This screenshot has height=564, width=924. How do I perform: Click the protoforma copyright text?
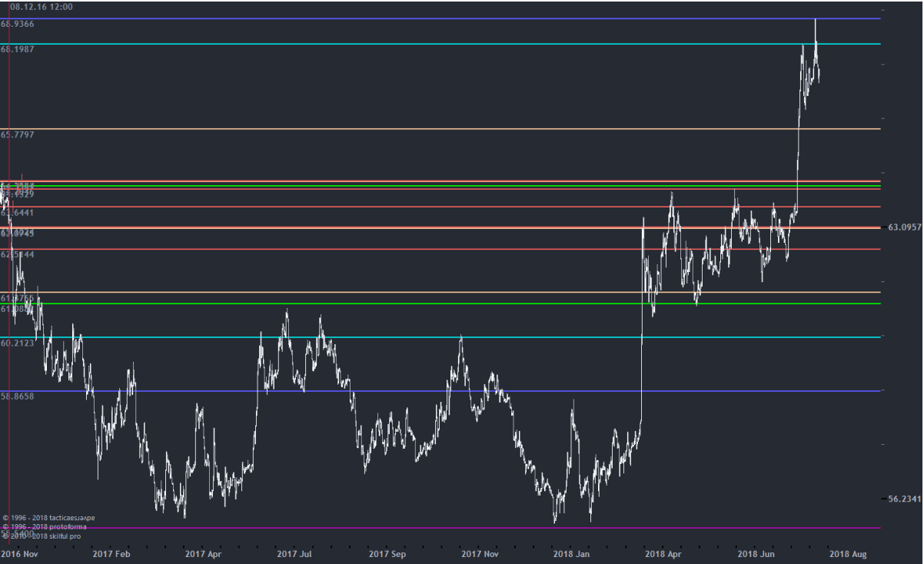click(45, 526)
